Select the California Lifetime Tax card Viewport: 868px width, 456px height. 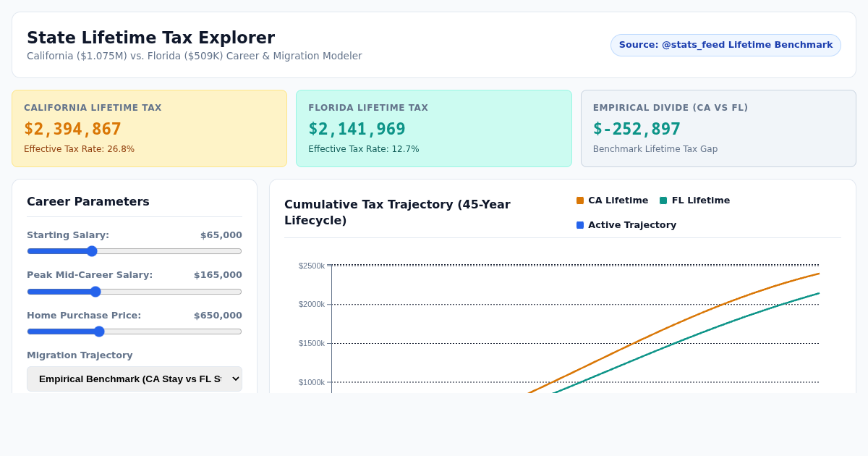[149, 128]
